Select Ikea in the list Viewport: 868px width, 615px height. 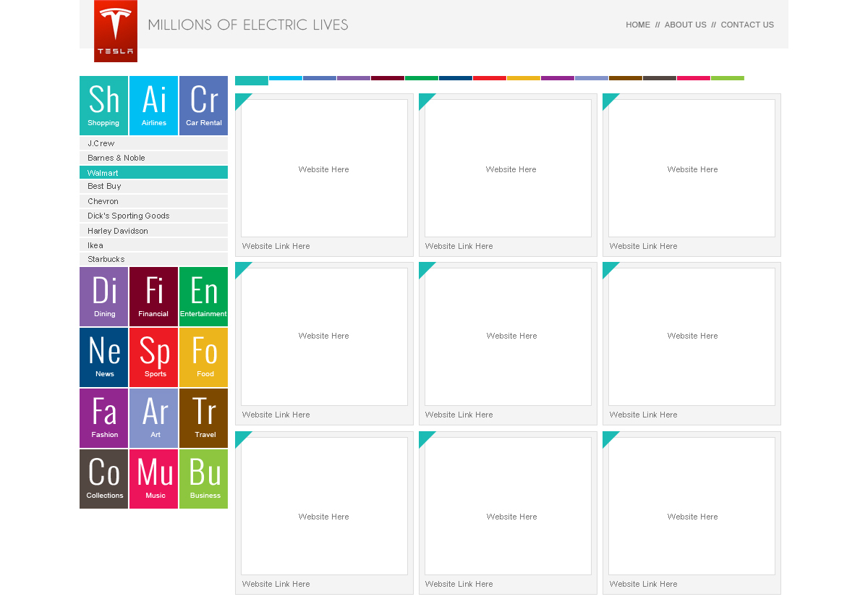coord(153,245)
